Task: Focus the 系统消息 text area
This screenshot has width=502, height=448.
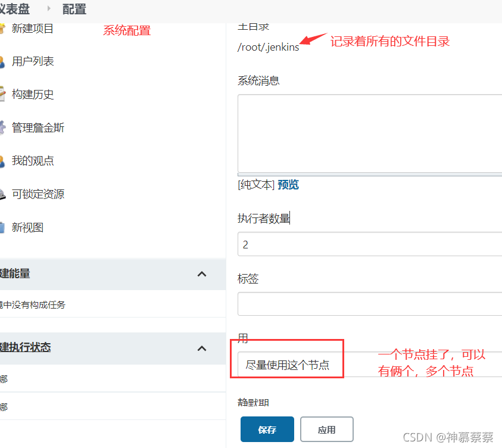Action: [x=370, y=133]
